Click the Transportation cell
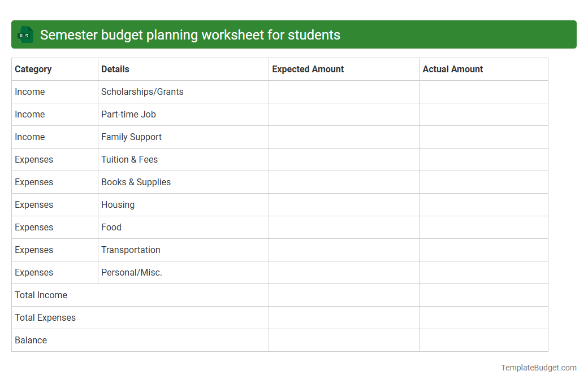This screenshot has width=588, height=384. [131, 250]
